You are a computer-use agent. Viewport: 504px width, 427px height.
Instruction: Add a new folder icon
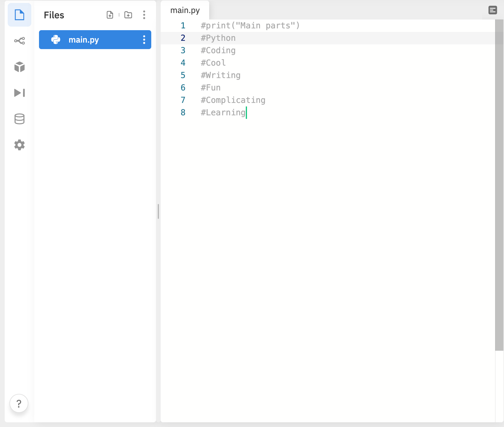point(128,15)
